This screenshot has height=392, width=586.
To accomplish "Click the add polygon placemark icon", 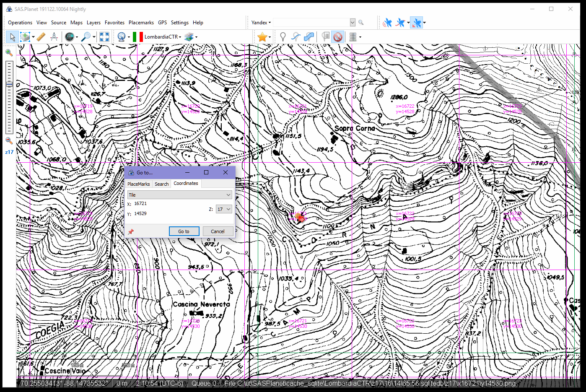I will [x=309, y=37].
